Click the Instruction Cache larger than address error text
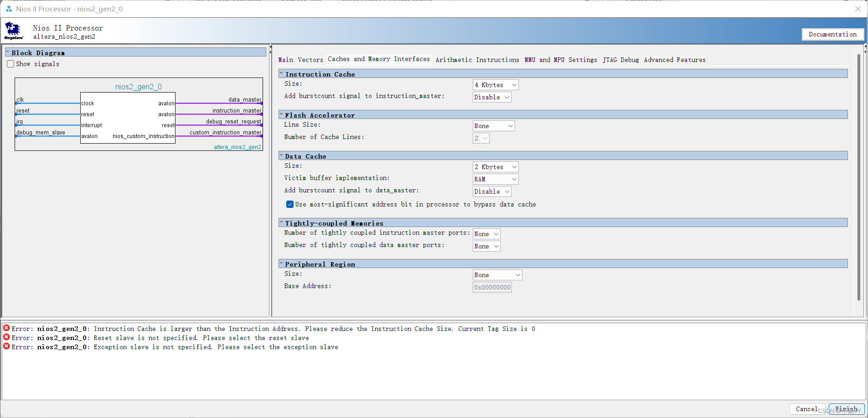 tap(315, 329)
